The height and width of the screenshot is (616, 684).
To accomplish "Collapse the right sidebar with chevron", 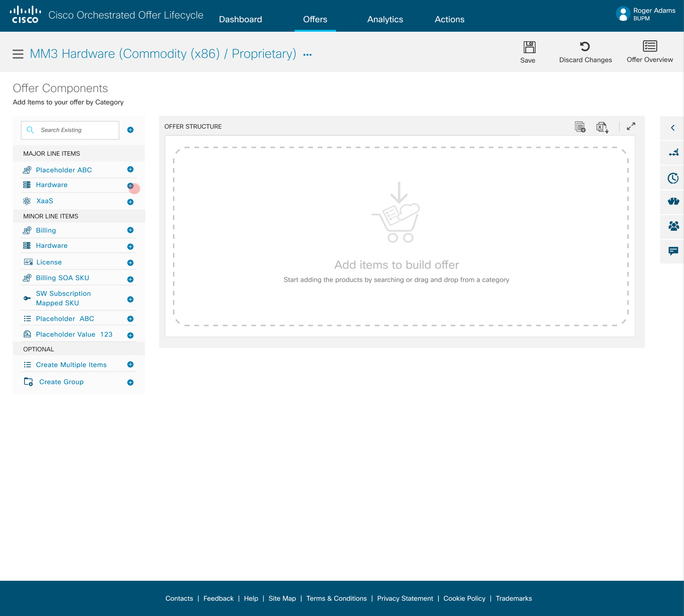I will tap(673, 128).
